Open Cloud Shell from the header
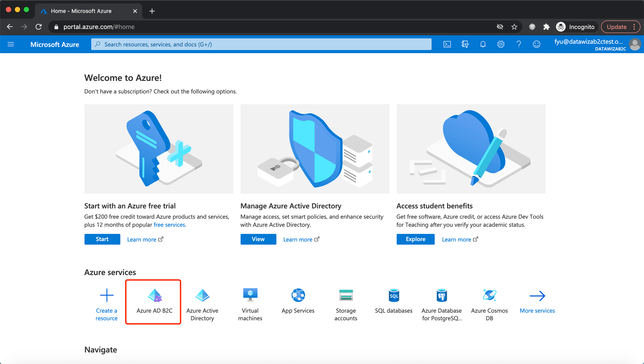Viewport: 644px width, 364px height. point(447,44)
